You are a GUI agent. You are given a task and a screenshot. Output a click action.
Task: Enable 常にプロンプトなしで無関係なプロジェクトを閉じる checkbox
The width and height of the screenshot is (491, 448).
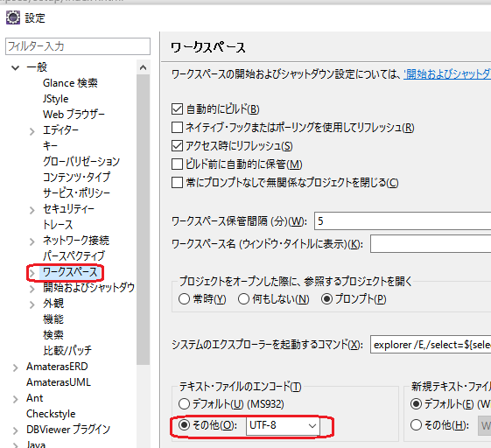pos(177,183)
